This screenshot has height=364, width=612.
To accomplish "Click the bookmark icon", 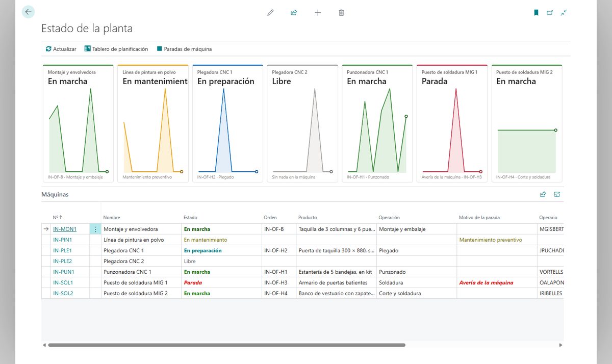I will (x=536, y=13).
